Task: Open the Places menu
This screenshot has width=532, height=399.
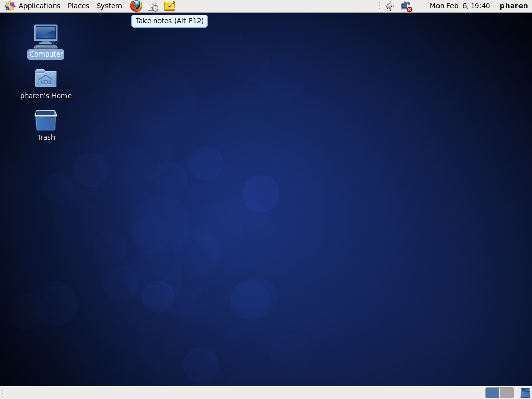Action: (x=78, y=6)
